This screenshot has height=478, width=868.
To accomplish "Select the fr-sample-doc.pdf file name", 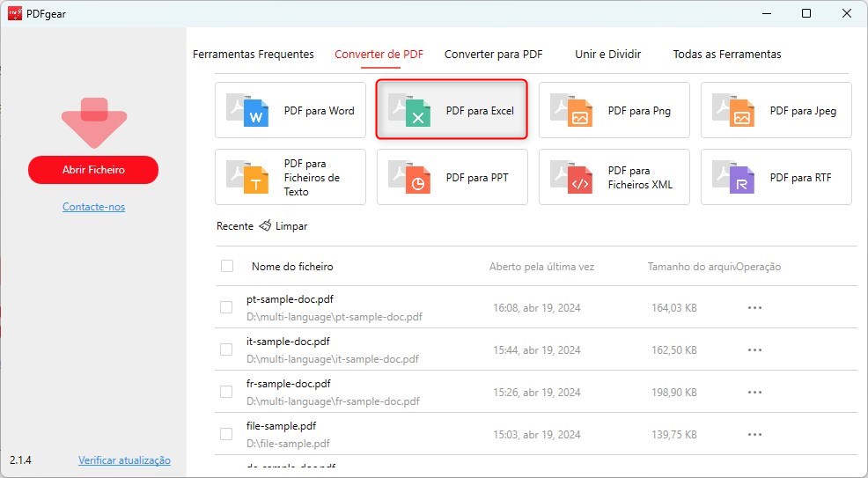I will (289, 384).
